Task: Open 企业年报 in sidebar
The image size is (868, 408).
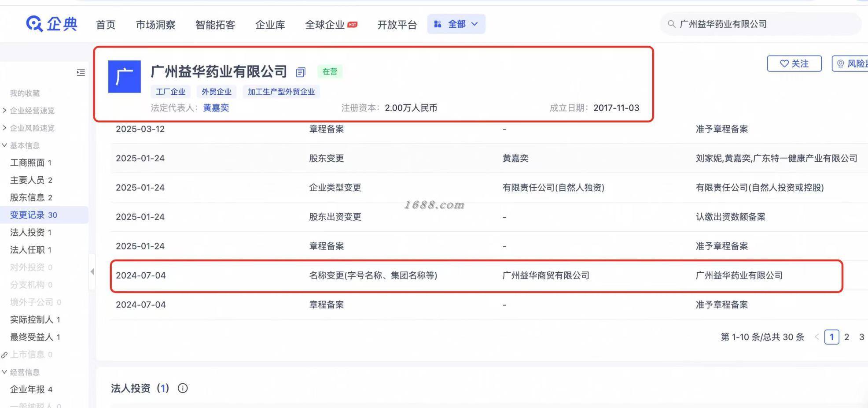Action: (x=31, y=389)
